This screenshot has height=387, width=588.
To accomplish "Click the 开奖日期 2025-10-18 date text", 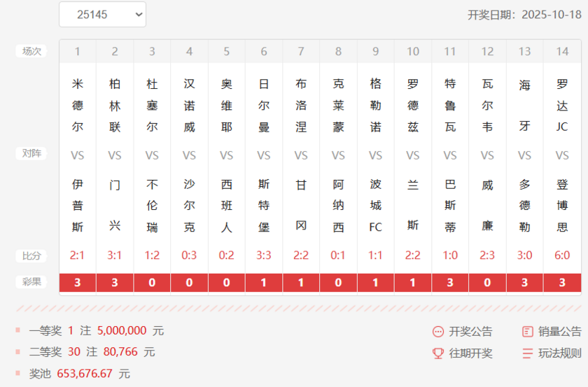I will (524, 15).
